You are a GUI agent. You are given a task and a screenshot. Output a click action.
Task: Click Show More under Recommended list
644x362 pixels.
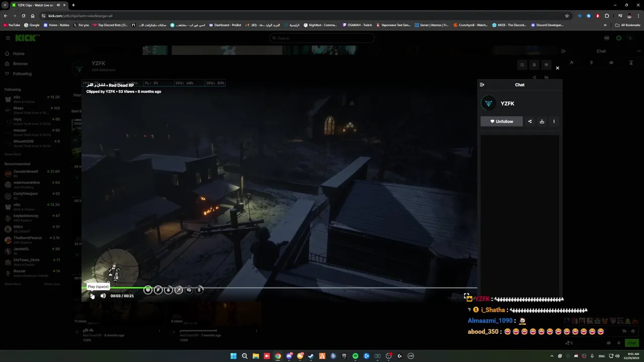click(x=13, y=284)
